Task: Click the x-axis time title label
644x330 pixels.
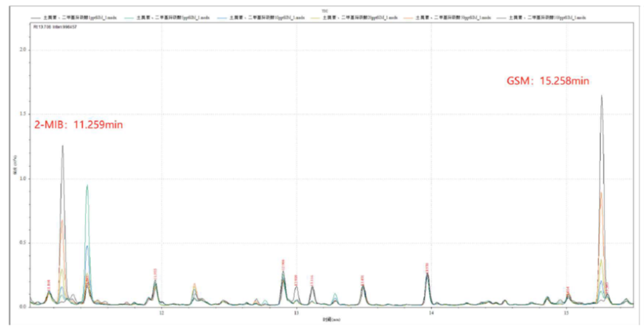Action: pyautogui.click(x=331, y=320)
